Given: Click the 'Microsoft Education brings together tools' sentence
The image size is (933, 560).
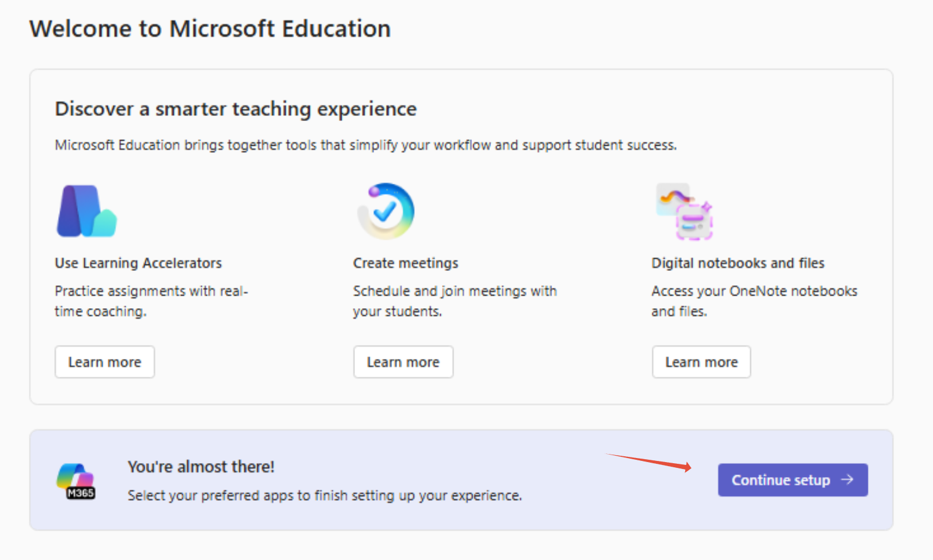Looking at the screenshot, I should pyautogui.click(x=366, y=145).
